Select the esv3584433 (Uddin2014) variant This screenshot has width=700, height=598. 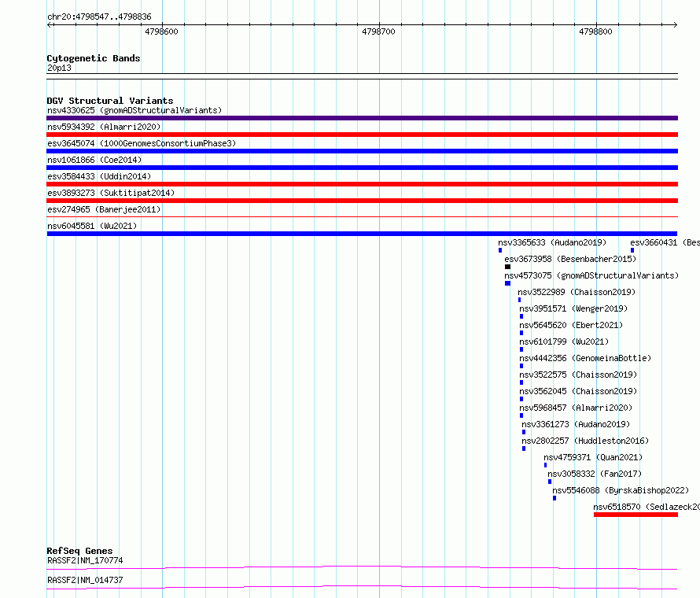pyautogui.click(x=362, y=184)
